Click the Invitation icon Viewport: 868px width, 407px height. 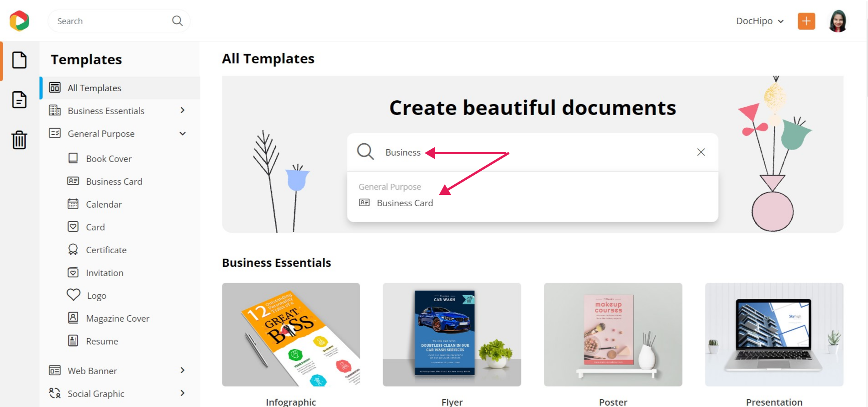tap(73, 272)
